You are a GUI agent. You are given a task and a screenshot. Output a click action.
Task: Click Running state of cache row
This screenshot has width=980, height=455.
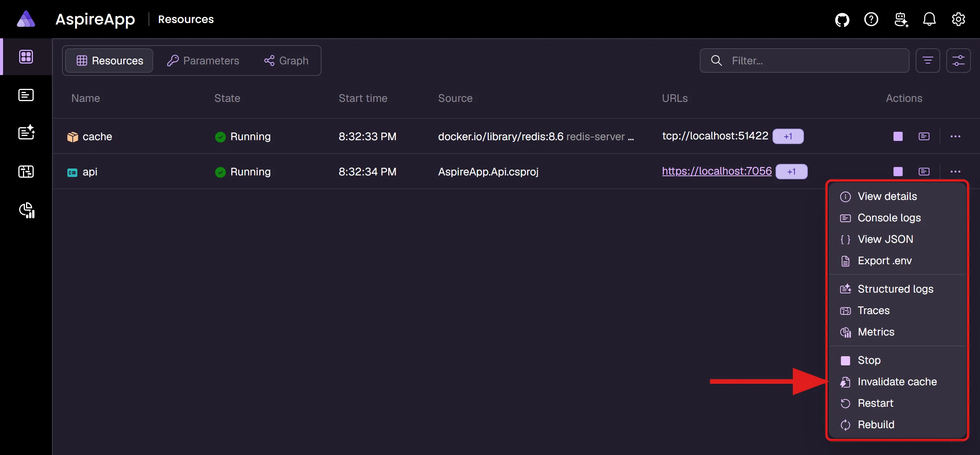(243, 137)
